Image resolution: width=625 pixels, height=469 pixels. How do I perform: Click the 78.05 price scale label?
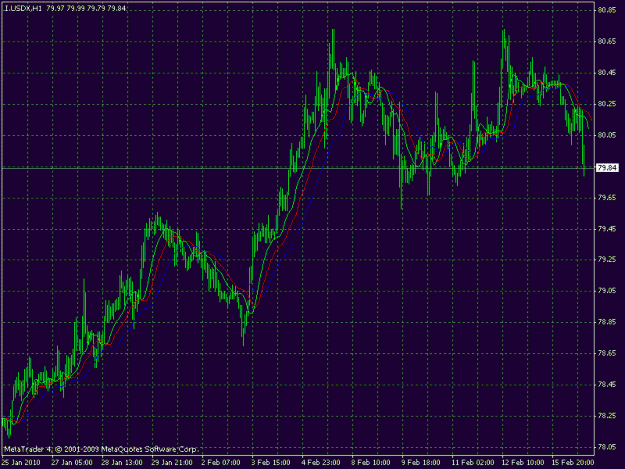(607, 447)
